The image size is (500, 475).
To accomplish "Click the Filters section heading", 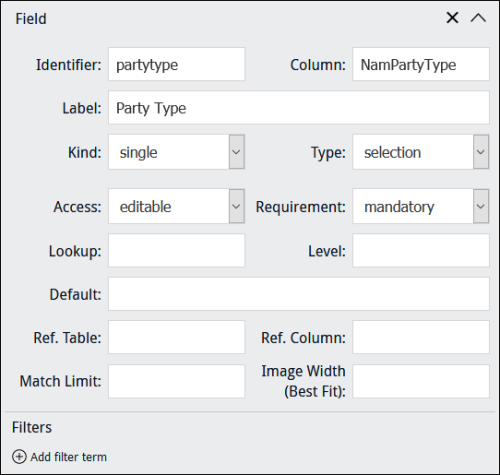I will coord(32,427).
